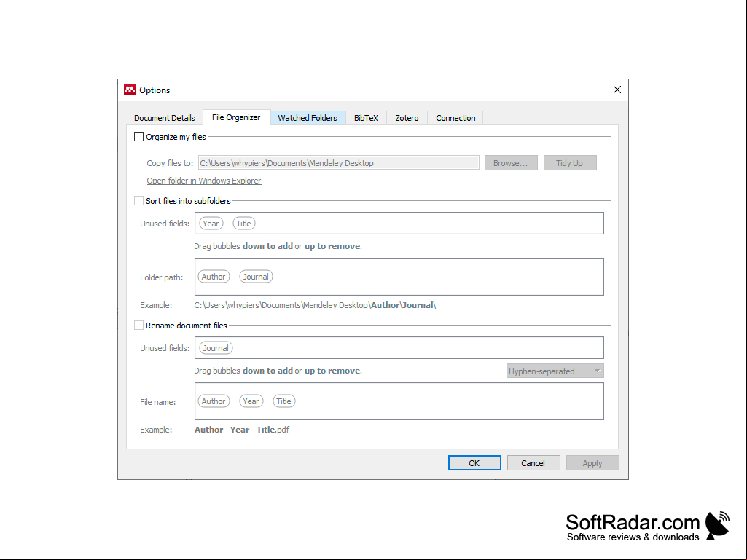Select the File Organizer tab
Viewport: 747px width, 560px height.
(x=236, y=117)
